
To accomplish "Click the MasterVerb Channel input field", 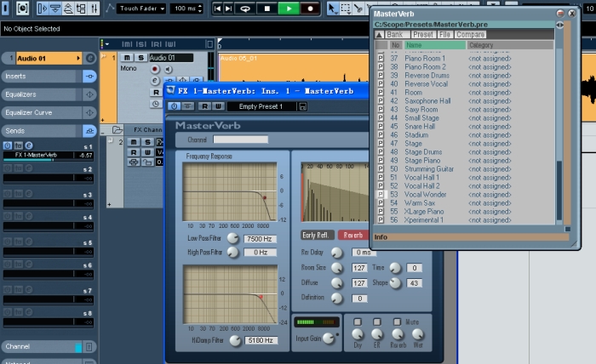I will 241,139.
